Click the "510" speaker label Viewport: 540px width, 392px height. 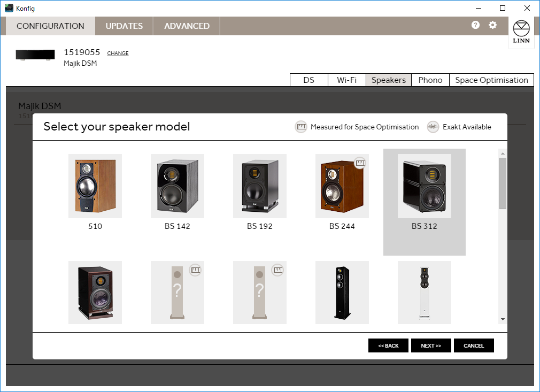pyautogui.click(x=95, y=226)
